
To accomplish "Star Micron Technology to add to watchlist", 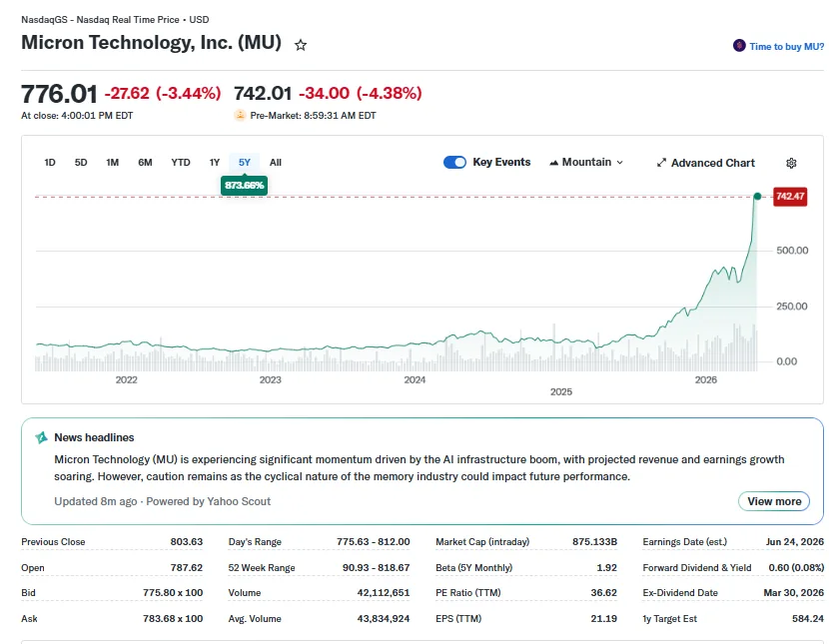I will point(301,46).
